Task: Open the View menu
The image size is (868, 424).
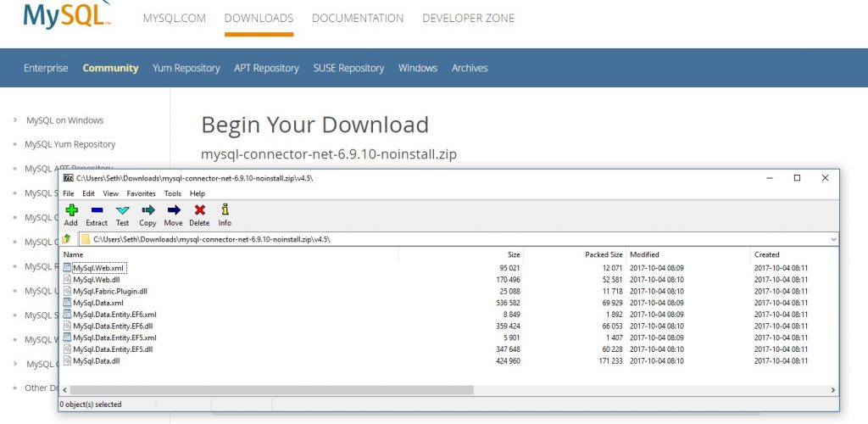Action: click(111, 193)
